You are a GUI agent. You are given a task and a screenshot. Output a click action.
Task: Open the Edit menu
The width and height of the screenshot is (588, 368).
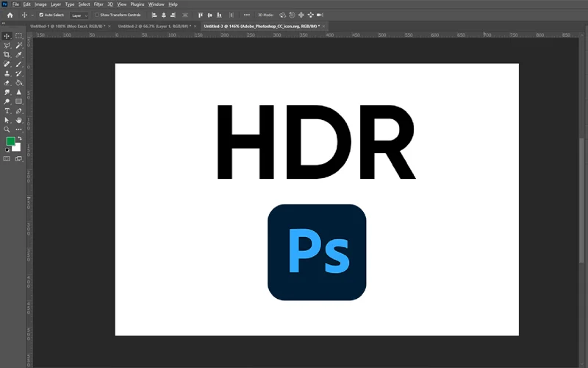click(x=27, y=4)
